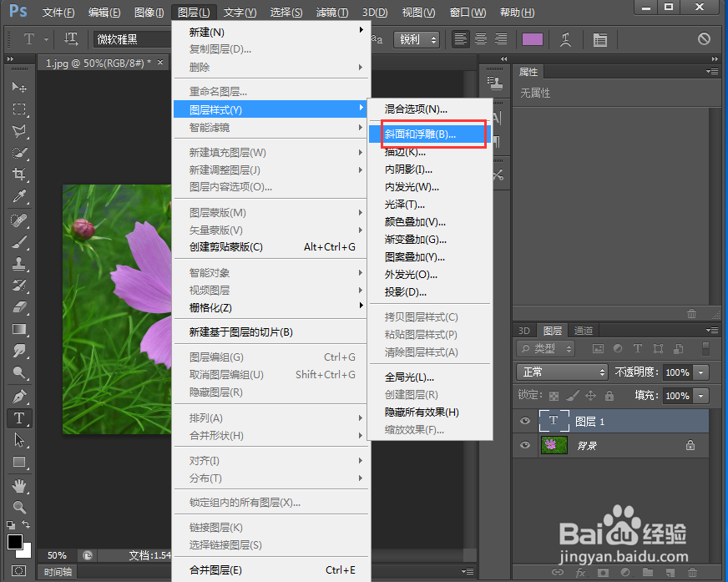Open the tool preset picker arrow
The height and width of the screenshot is (582, 728).
coord(46,40)
